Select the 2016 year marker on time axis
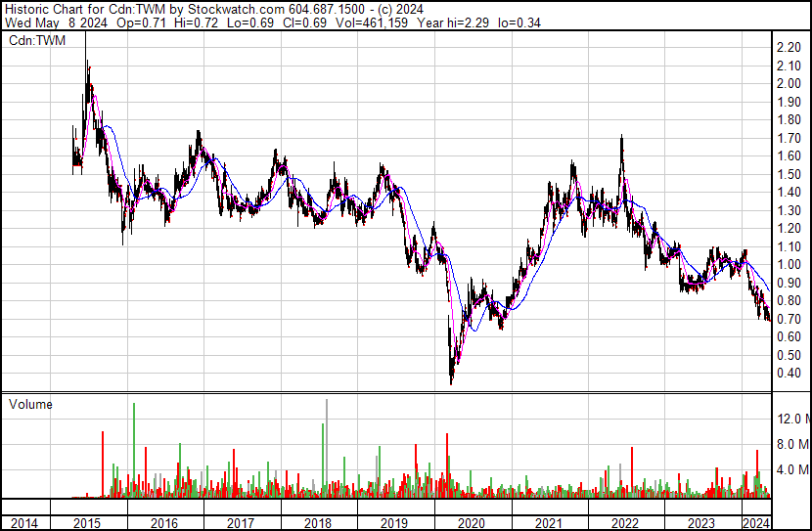 point(164,523)
